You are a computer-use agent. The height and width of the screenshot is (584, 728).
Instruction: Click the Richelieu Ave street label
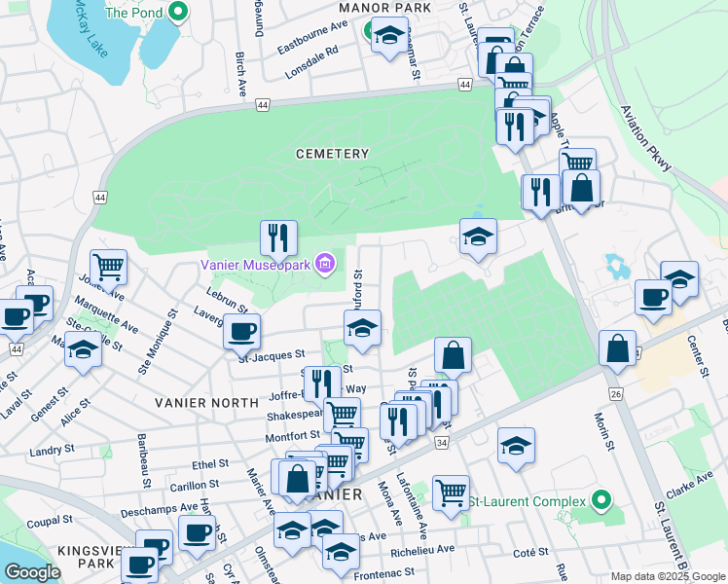coord(422,551)
